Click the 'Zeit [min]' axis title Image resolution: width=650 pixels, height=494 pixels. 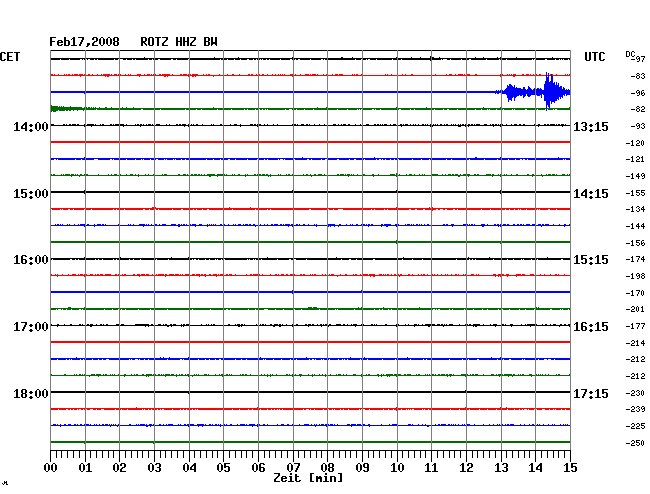(x=308, y=478)
